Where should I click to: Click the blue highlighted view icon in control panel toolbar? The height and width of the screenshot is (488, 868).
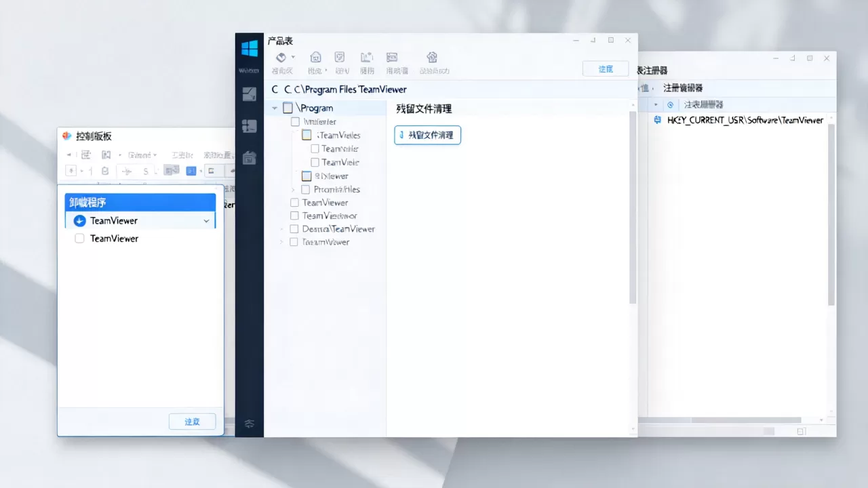[x=191, y=171]
